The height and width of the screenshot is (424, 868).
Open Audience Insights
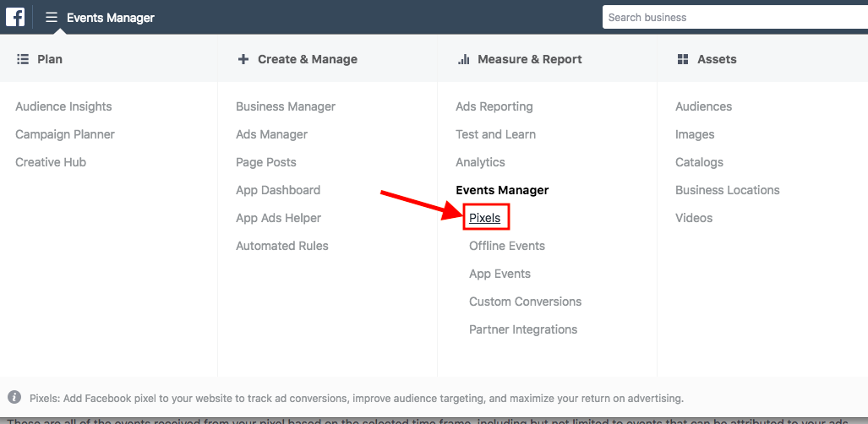(63, 106)
